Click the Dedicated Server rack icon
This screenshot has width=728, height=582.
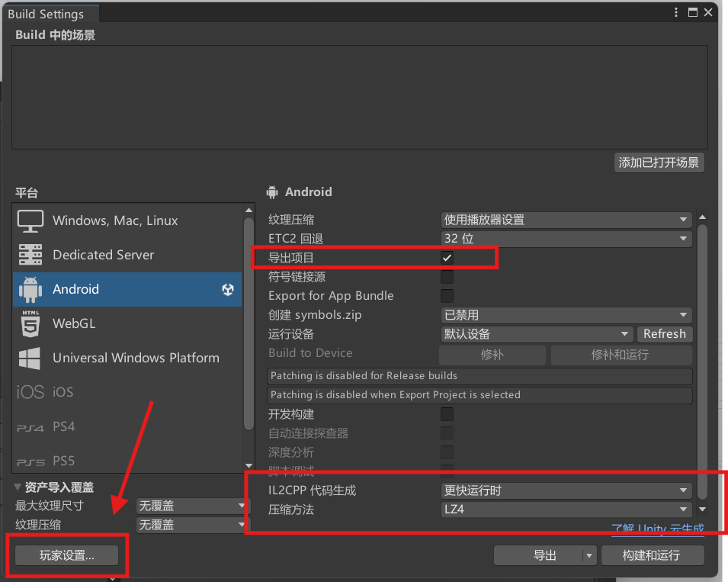pos(30,255)
